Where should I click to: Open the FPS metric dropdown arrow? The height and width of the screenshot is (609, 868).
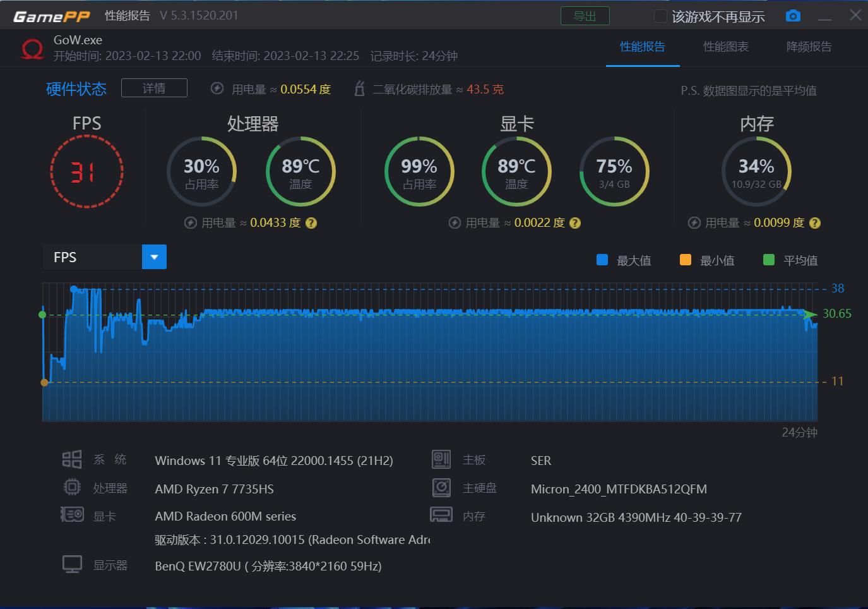click(153, 256)
